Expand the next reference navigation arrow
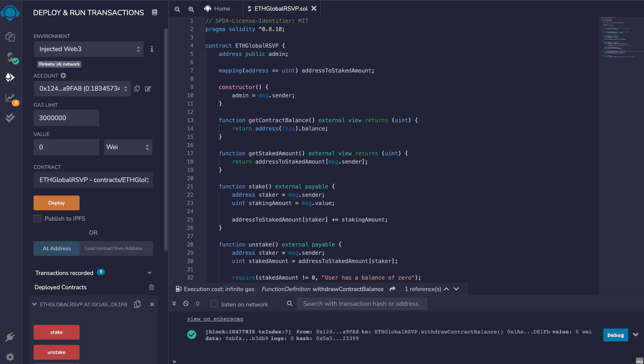This screenshot has width=644, height=364. coord(456,289)
